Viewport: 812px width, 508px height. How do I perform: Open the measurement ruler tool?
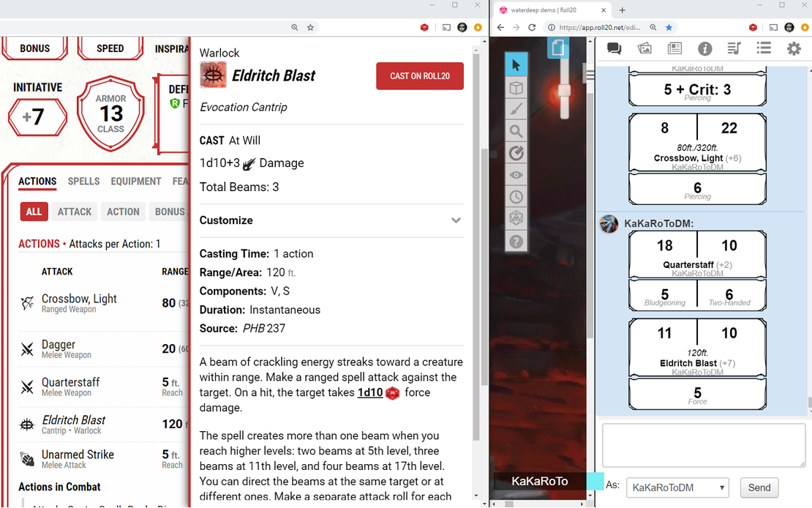[516, 153]
